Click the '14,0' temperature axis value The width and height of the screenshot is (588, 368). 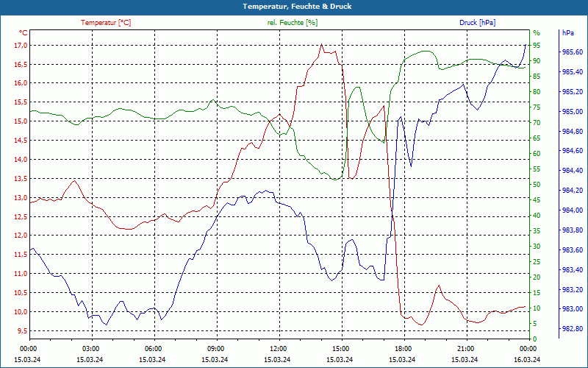(x=21, y=160)
